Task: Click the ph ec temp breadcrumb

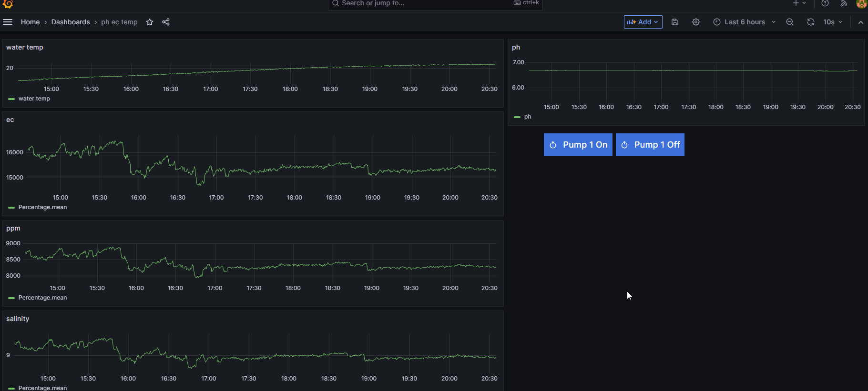Action: point(119,22)
